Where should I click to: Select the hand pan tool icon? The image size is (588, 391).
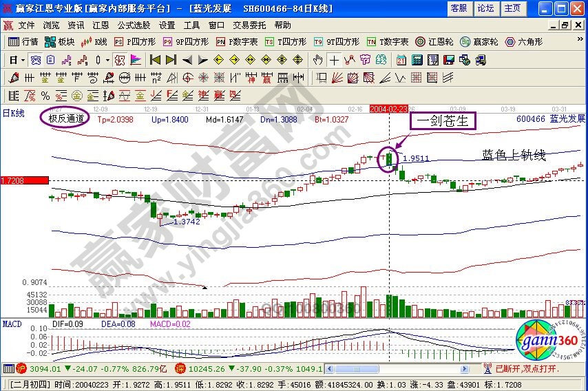click(x=318, y=59)
